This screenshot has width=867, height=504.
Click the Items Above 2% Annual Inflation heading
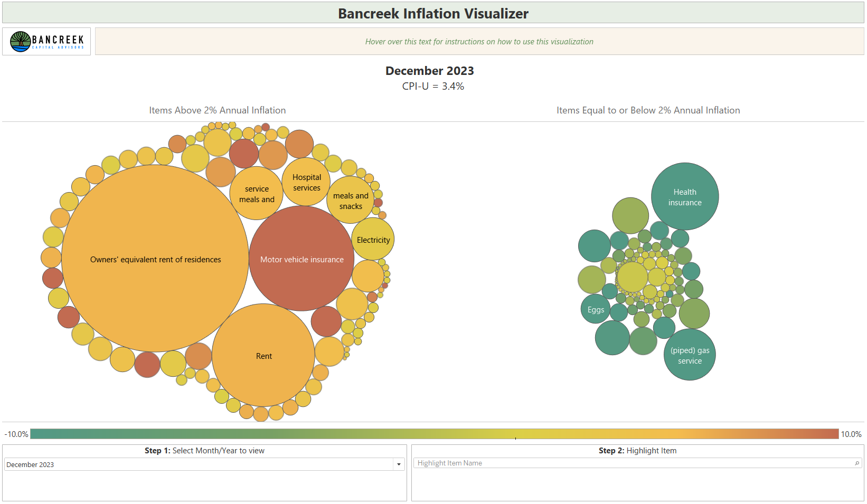point(218,110)
